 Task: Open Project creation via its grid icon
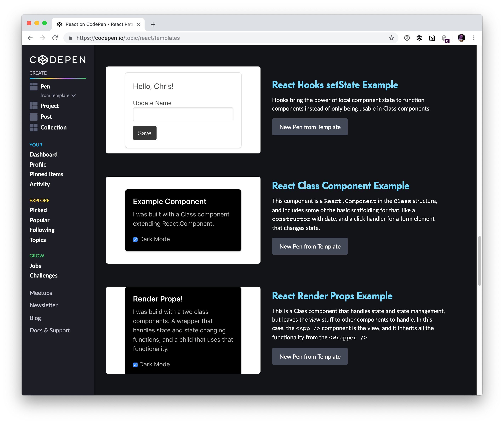click(x=34, y=106)
